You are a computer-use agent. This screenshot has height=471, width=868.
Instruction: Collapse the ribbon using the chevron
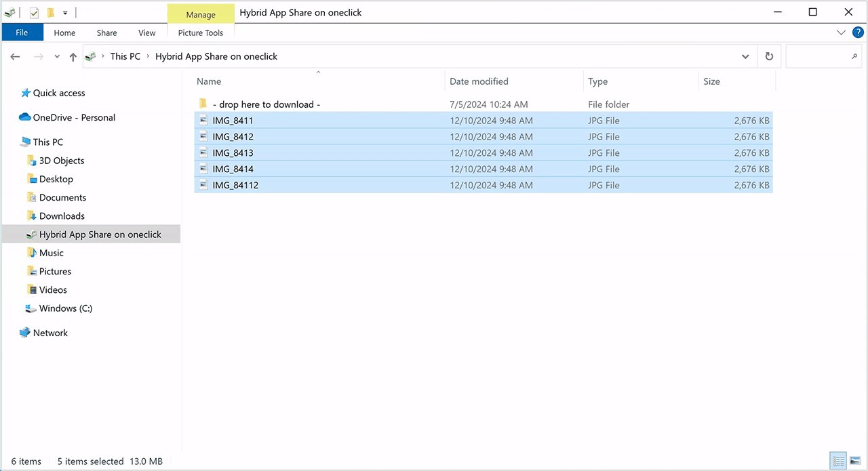click(841, 33)
